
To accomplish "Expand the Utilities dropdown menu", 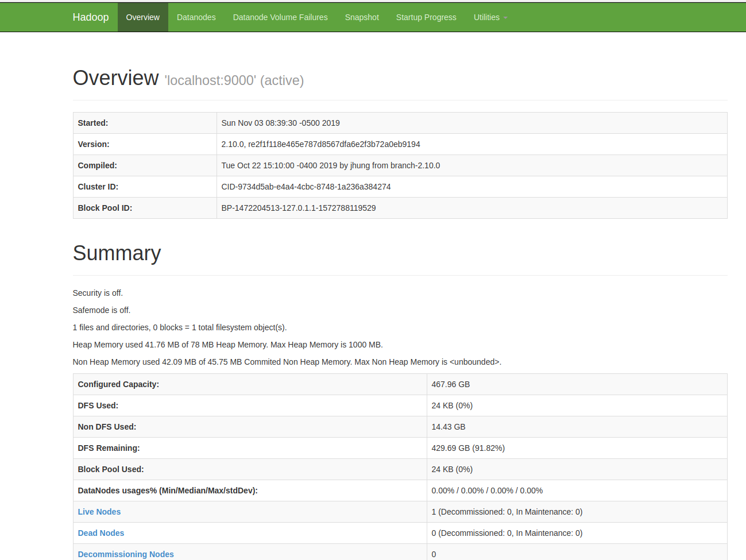I will 490,17.
